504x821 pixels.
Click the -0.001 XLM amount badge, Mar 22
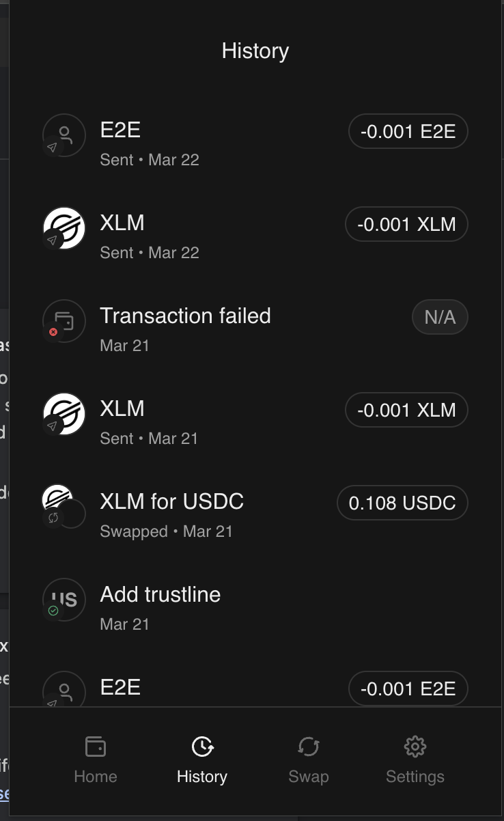point(406,225)
